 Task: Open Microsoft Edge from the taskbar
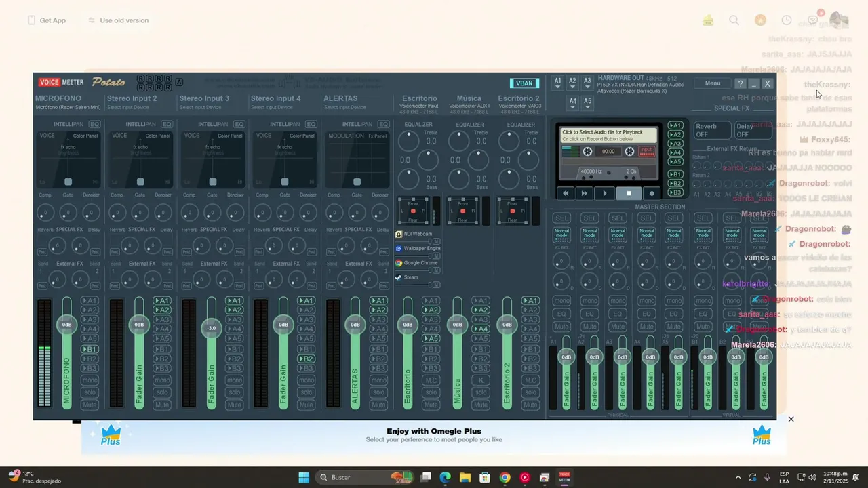pos(445,477)
